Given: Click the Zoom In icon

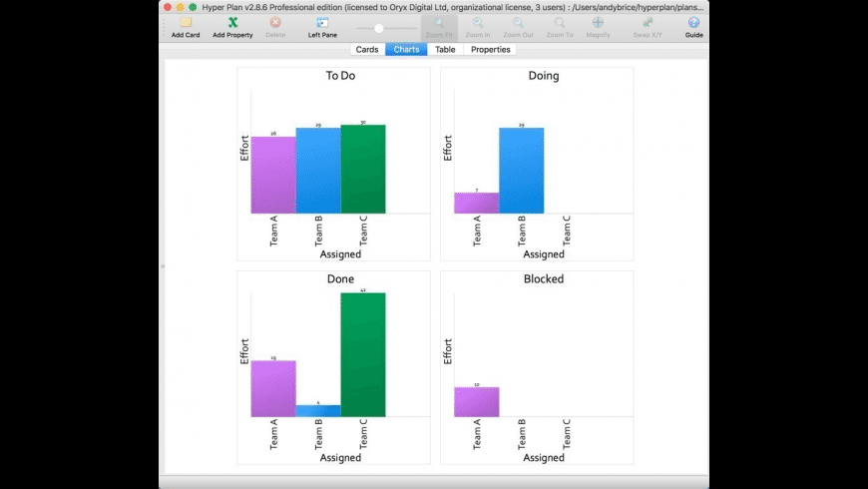Looking at the screenshot, I should 478,23.
